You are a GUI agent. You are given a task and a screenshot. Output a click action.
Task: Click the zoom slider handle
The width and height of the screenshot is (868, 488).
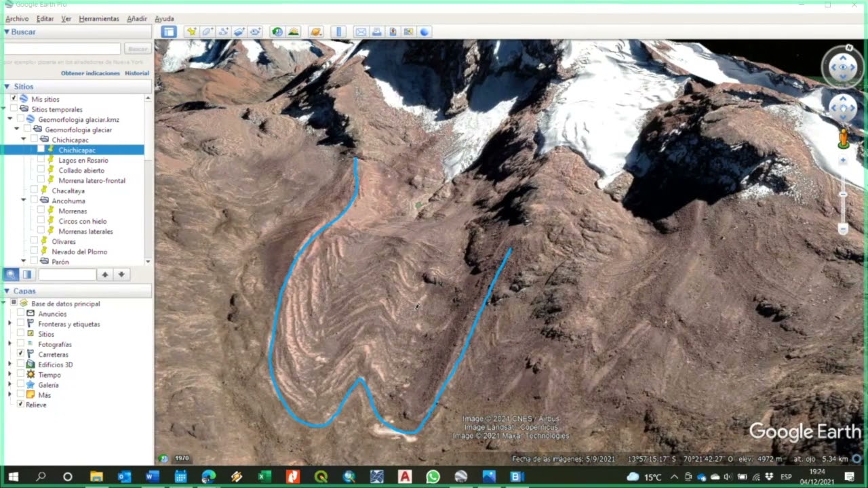[843, 195]
